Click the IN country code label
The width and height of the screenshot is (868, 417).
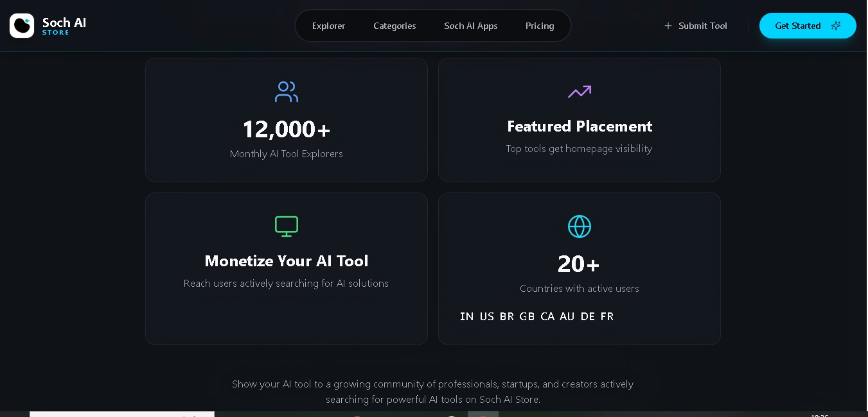[467, 316]
